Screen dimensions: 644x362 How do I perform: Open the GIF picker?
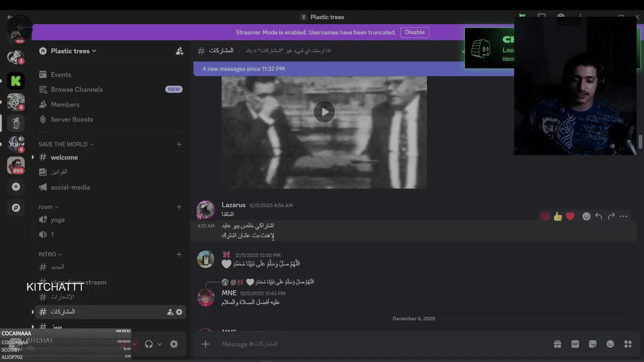(575, 344)
